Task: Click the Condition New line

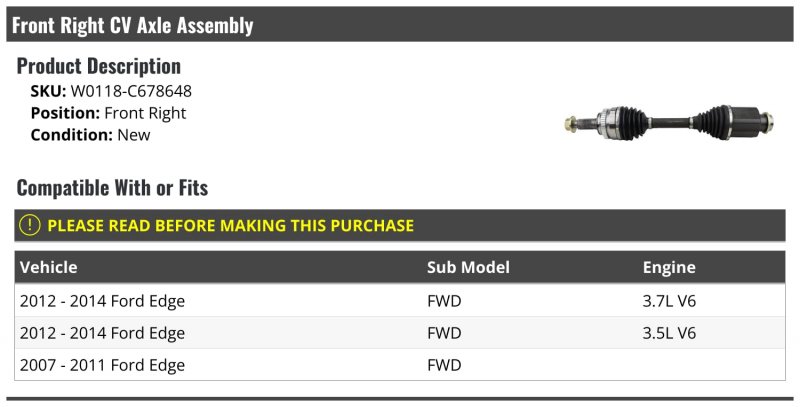Action: tap(90, 135)
